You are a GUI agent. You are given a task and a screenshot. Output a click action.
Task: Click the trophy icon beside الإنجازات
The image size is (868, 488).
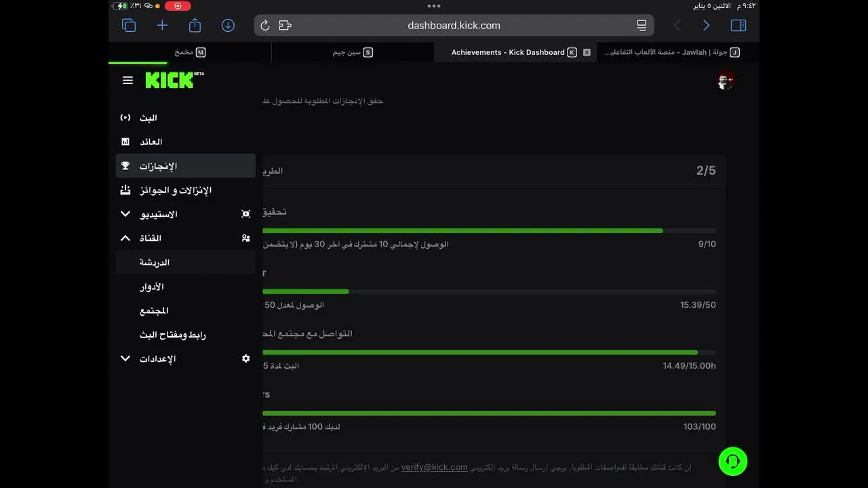(125, 165)
